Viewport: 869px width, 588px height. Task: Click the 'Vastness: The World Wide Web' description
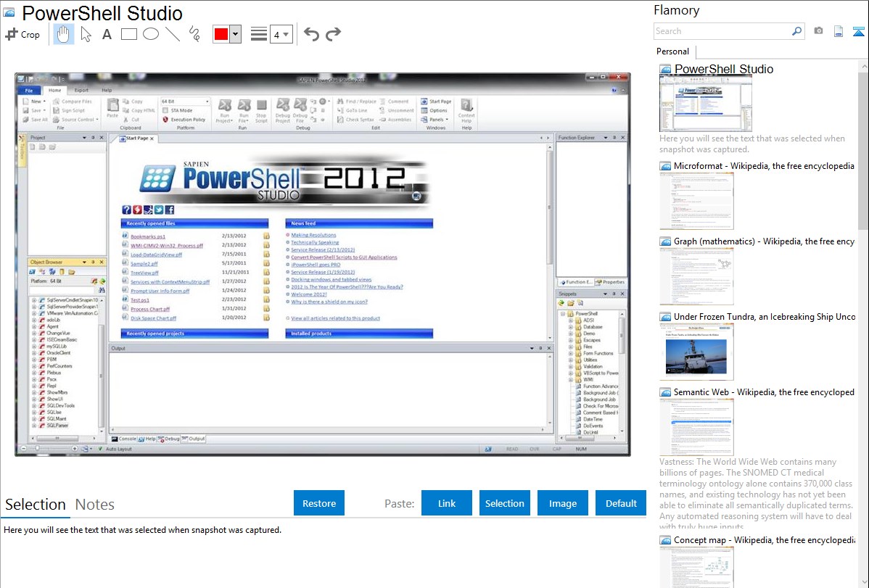756,494
